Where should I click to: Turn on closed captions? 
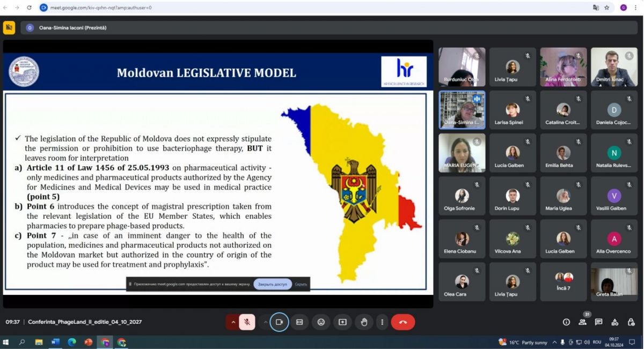coord(299,322)
